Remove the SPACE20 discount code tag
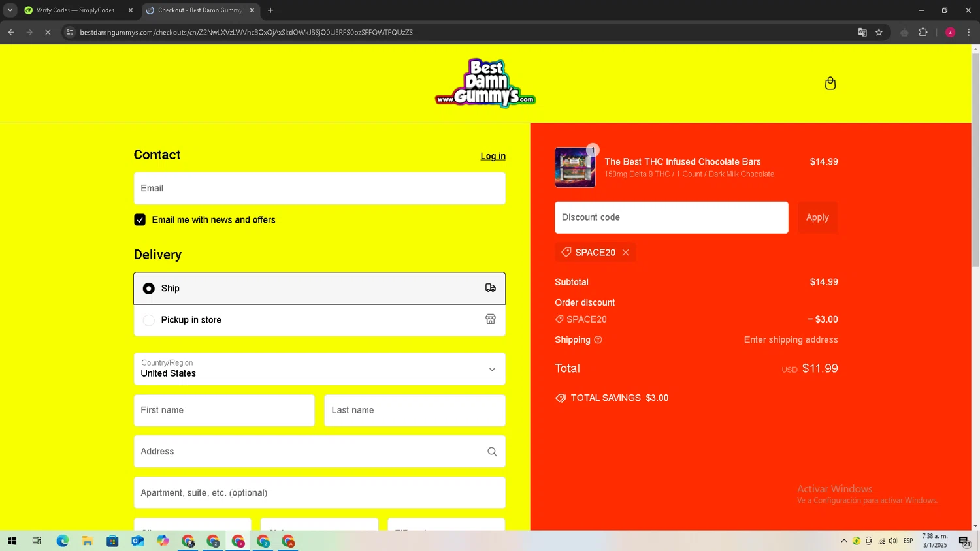 pos(626,253)
